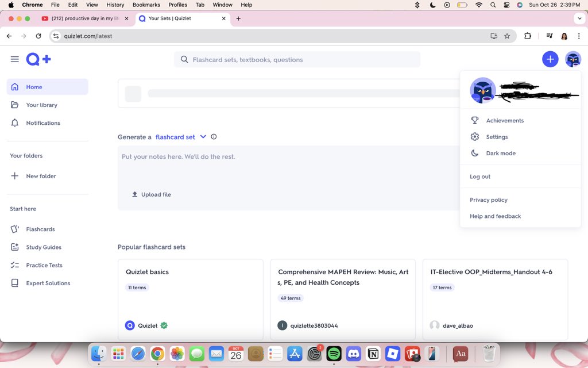Open Home in the sidebar
588x368 pixels.
point(47,87)
